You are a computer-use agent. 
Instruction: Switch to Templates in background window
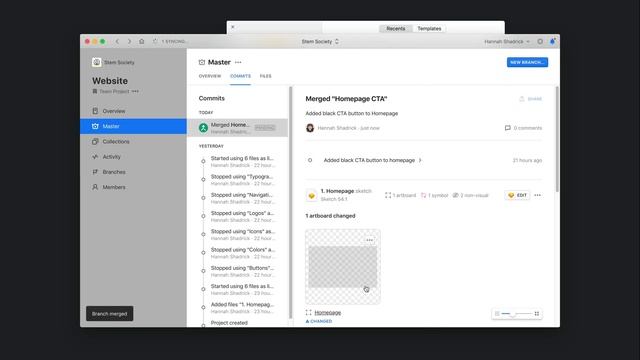429,29
